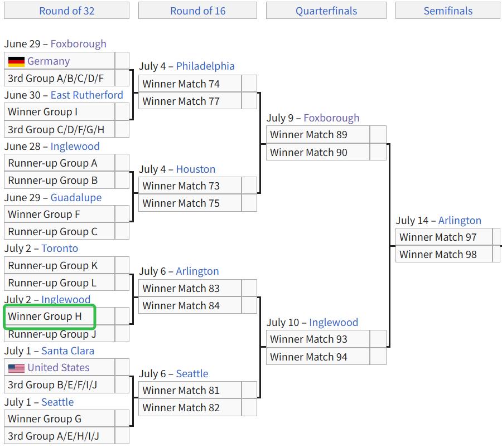Follow the Santa Clara venue link
The image size is (502, 448).
pos(67,351)
